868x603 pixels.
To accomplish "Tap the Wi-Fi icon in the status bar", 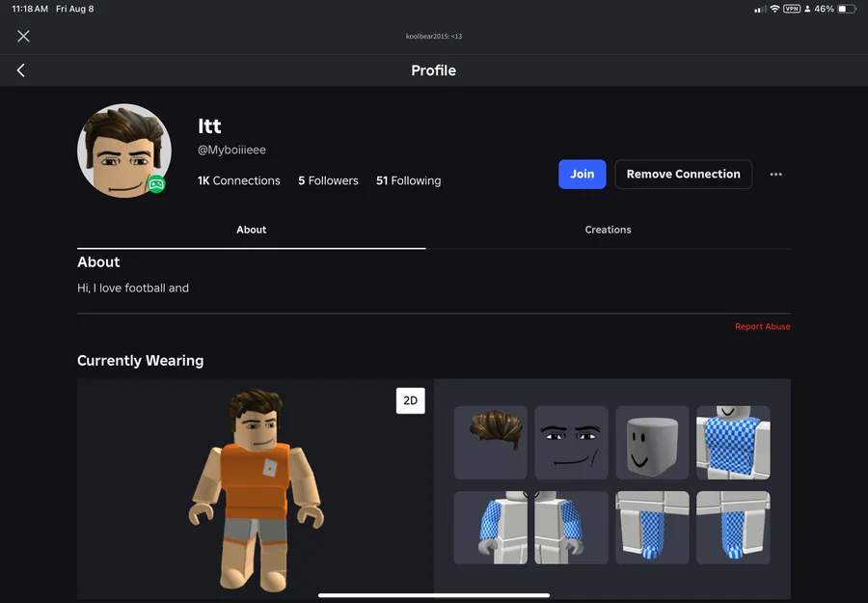I will click(x=775, y=9).
